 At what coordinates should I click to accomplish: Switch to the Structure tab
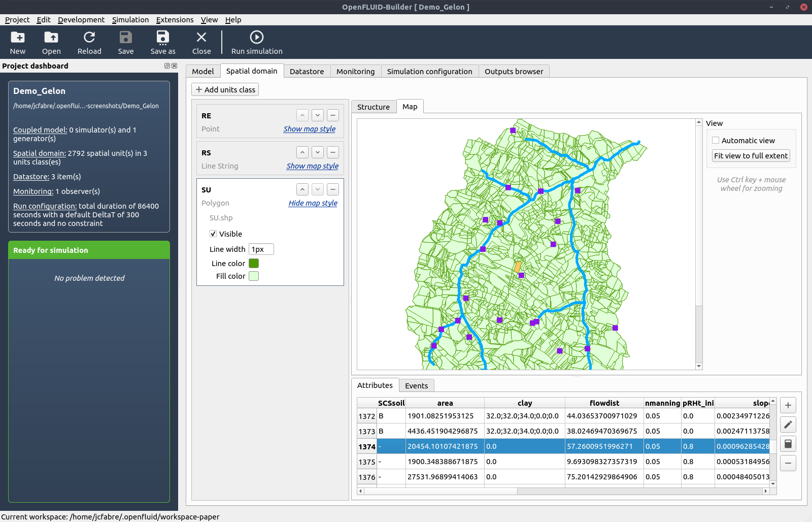[x=374, y=107]
